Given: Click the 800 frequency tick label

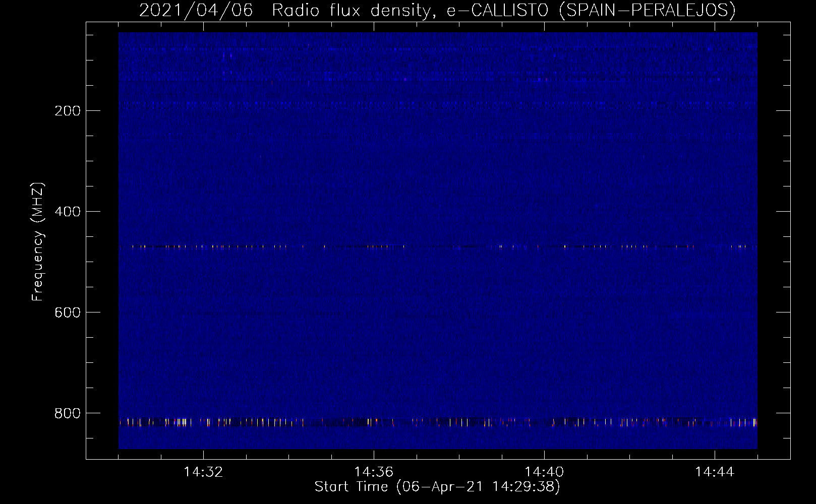Looking at the screenshot, I should coord(68,413).
